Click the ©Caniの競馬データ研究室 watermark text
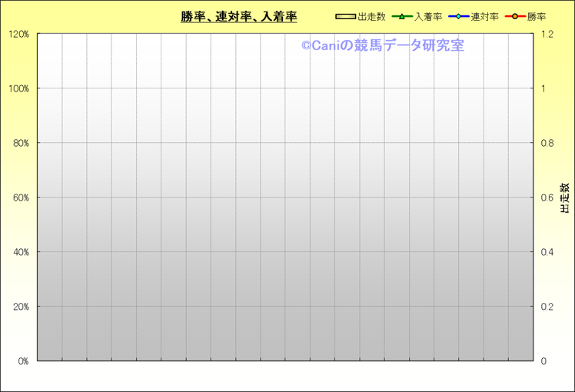 point(382,46)
